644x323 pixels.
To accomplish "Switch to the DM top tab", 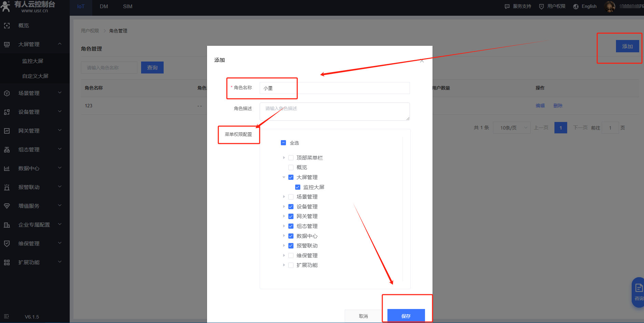I will 104,6.
